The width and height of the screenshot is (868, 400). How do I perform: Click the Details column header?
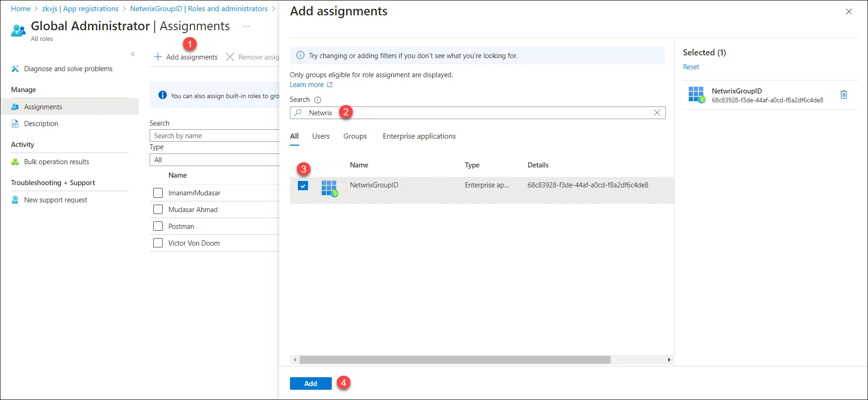click(538, 165)
